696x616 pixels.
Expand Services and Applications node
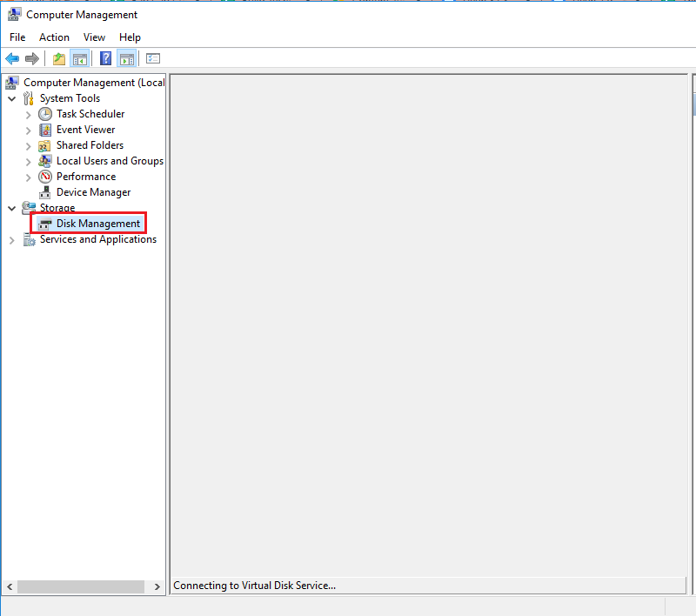(x=11, y=240)
